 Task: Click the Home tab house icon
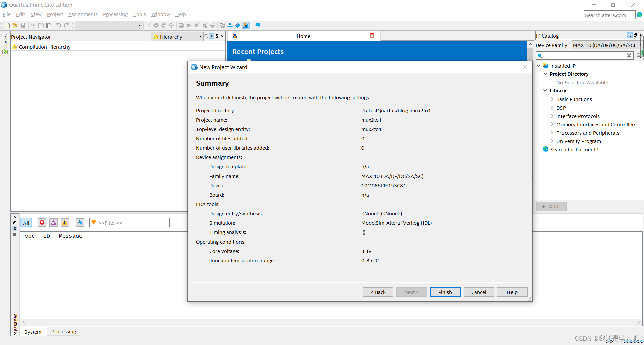tap(235, 36)
